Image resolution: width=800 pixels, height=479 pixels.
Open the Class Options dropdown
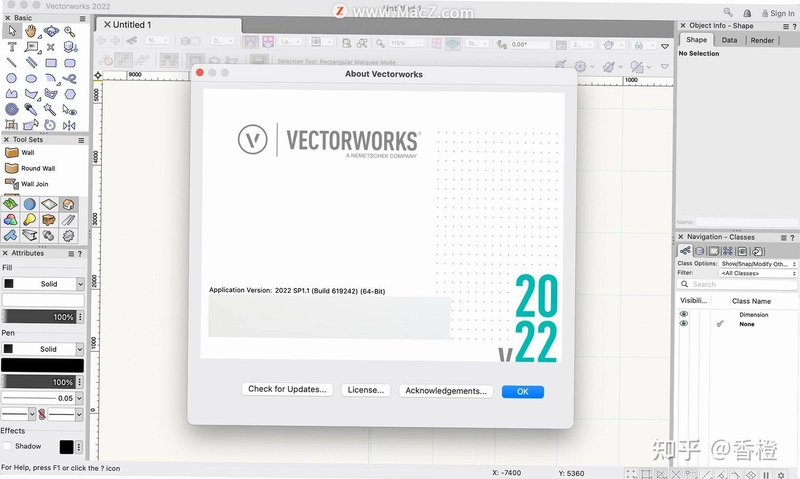pyautogui.click(x=758, y=264)
